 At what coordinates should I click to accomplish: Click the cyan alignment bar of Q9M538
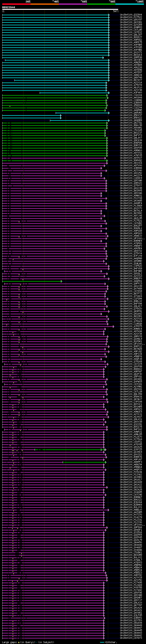(x=53, y=58)
